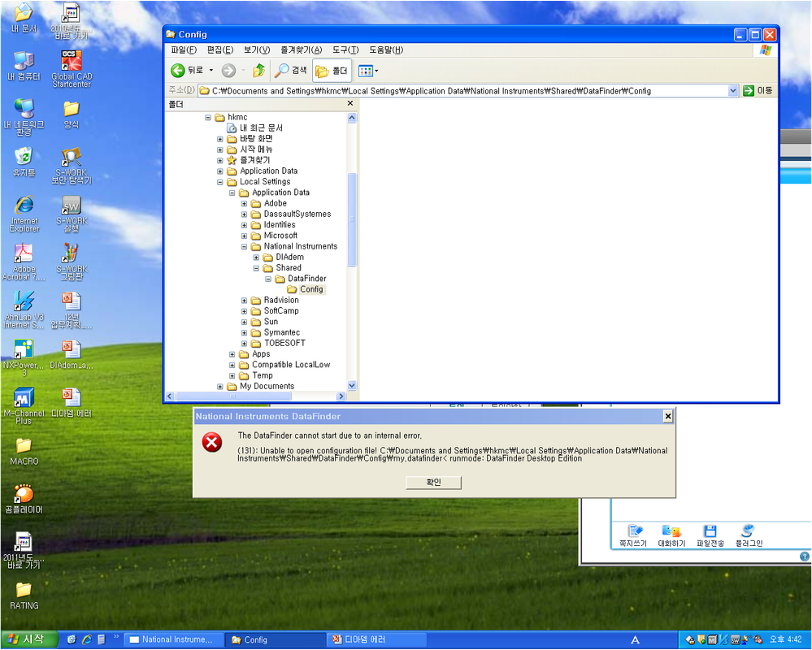The height and width of the screenshot is (650, 812).
Task: Expand the 시작 메뉴 tree node
Action: (220, 150)
